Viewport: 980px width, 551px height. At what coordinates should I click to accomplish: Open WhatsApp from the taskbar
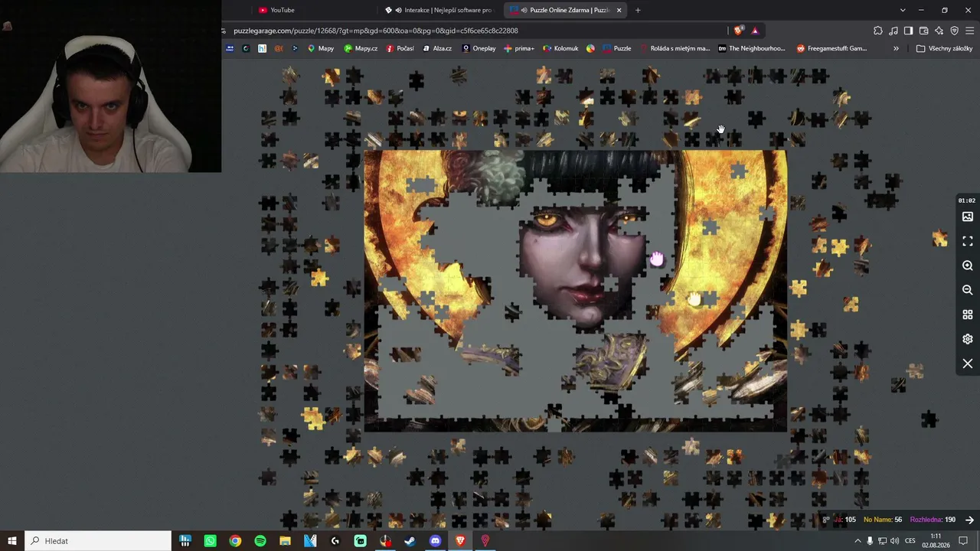pyautogui.click(x=211, y=541)
